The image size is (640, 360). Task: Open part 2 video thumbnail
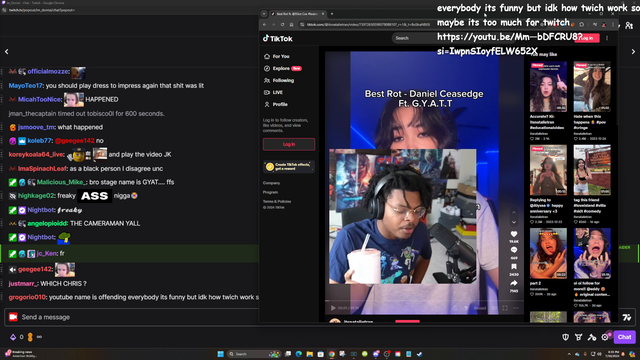[548, 253]
